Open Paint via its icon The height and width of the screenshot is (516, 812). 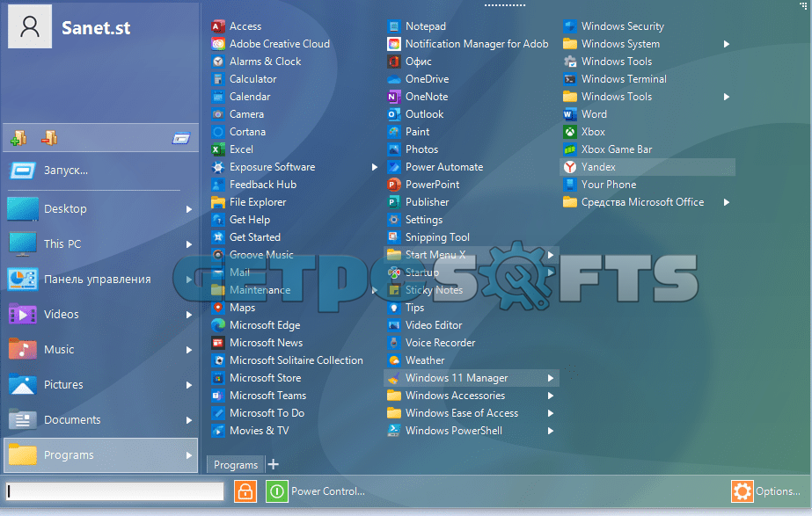[x=394, y=132]
